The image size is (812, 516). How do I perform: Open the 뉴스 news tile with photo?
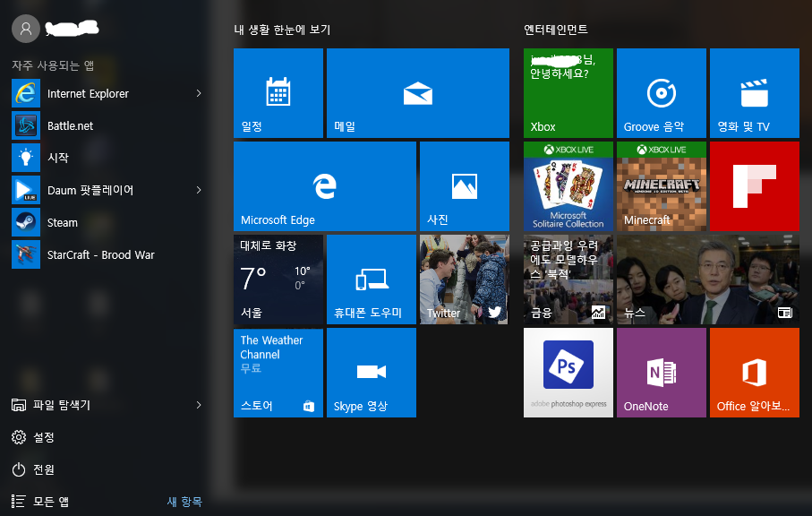pyautogui.click(x=707, y=279)
